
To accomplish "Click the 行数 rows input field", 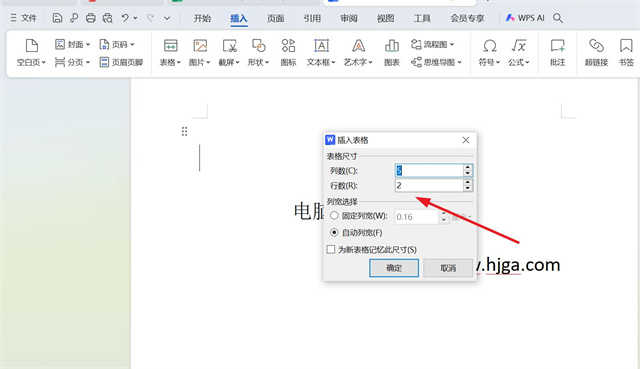I will click(429, 185).
